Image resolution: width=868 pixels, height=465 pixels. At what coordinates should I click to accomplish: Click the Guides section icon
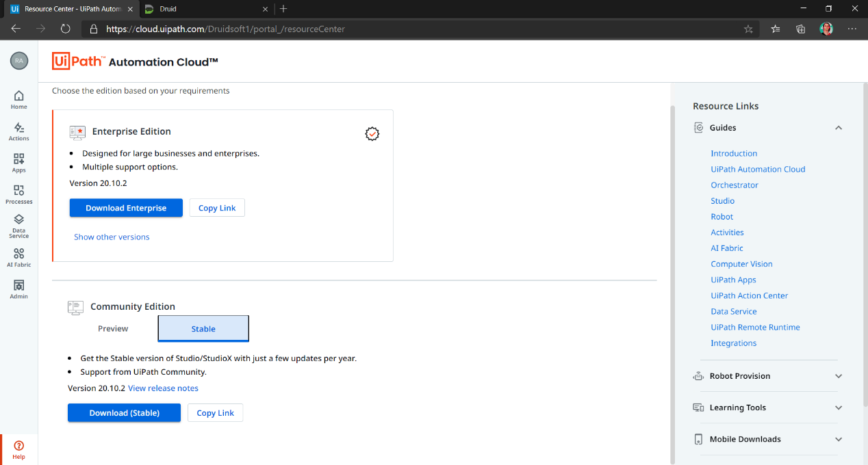698,128
